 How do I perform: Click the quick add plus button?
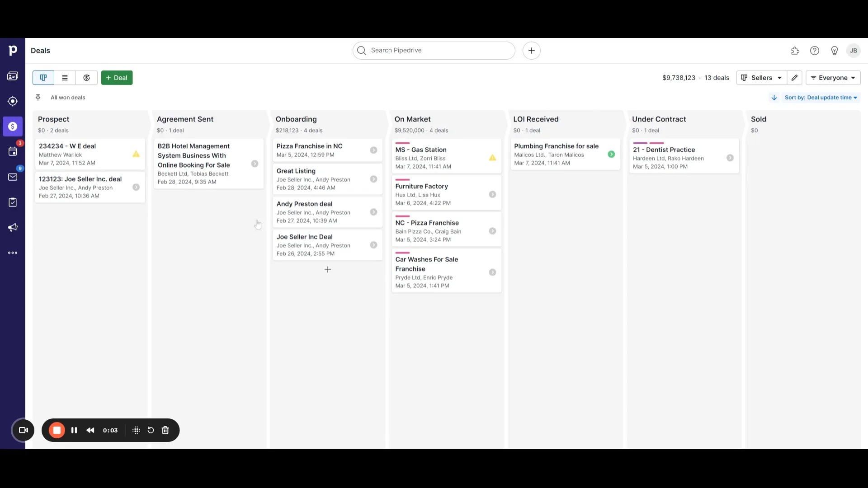(x=532, y=51)
